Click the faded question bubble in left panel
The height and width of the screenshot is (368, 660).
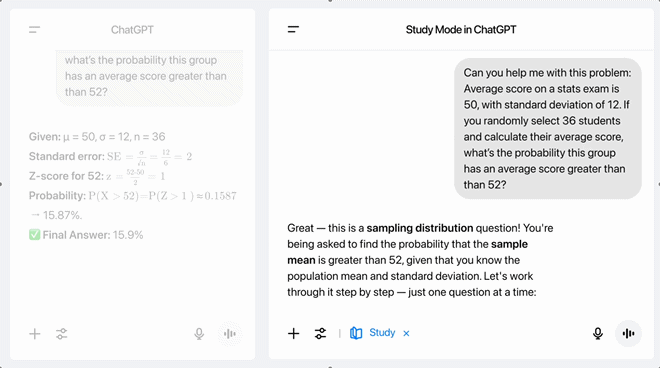pyautogui.click(x=149, y=77)
